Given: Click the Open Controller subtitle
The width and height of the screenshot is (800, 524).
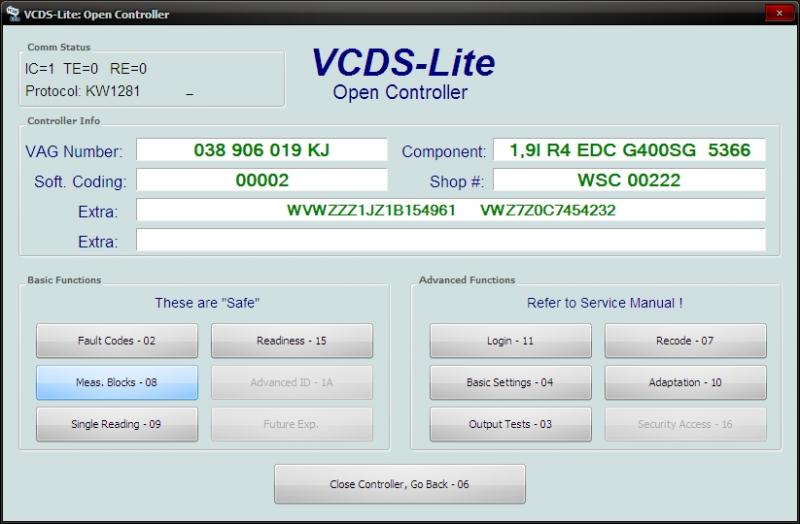Looking at the screenshot, I should pyautogui.click(x=400, y=92).
